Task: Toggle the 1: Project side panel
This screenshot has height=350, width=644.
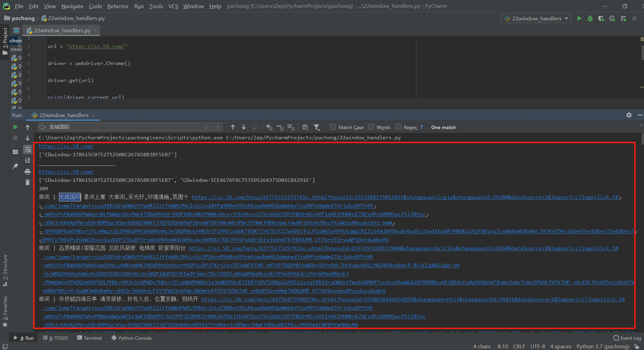Action: [x=5, y=42]
